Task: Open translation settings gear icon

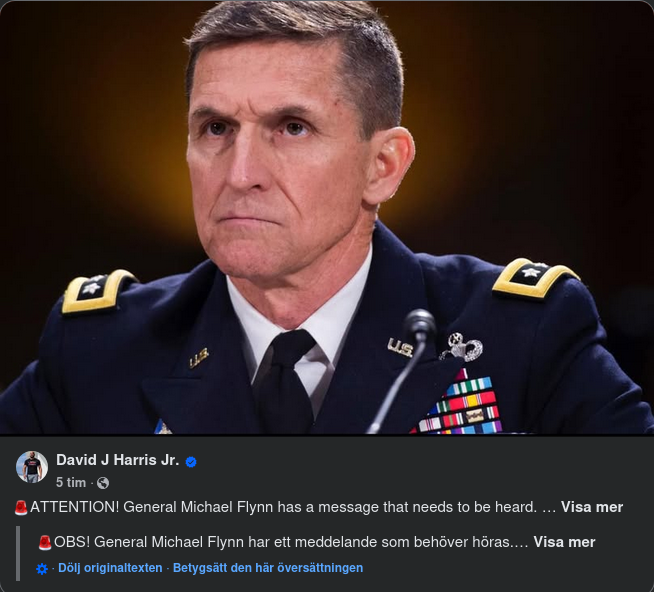Action: pyautogui.click(x=41, y=569)
